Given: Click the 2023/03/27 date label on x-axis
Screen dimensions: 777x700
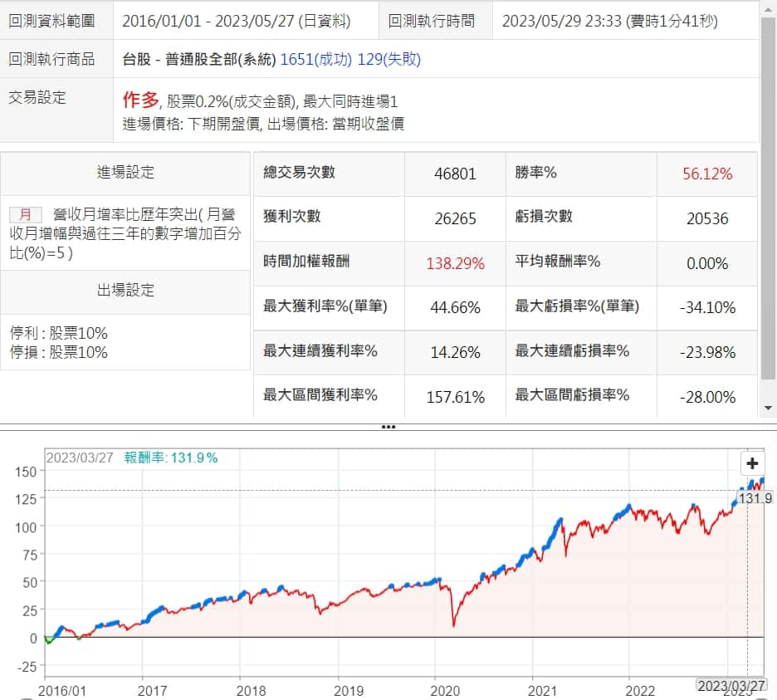Looking at the screenshot, I should point(731,685).
